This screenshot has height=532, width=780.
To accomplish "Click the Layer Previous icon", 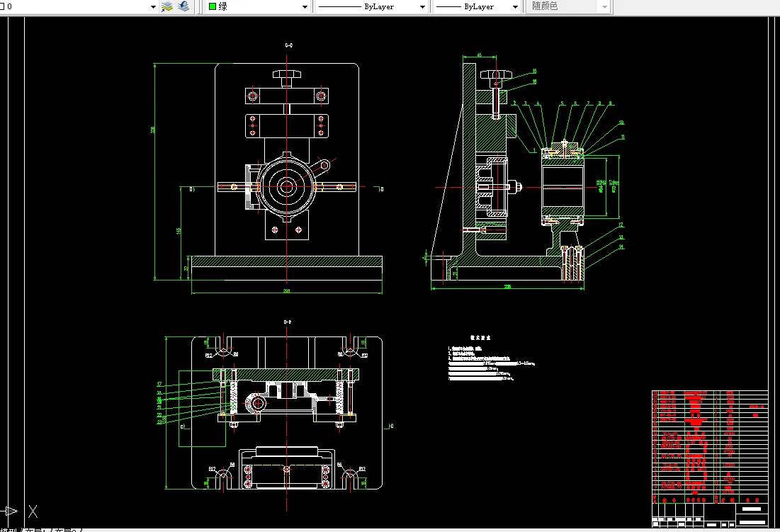I will click(183, 6).
